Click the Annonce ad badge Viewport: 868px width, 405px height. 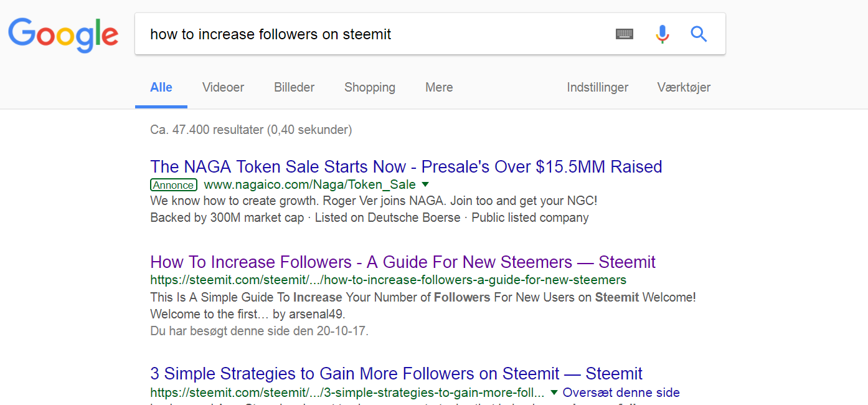pyautogui.click(x=174, y=185)
